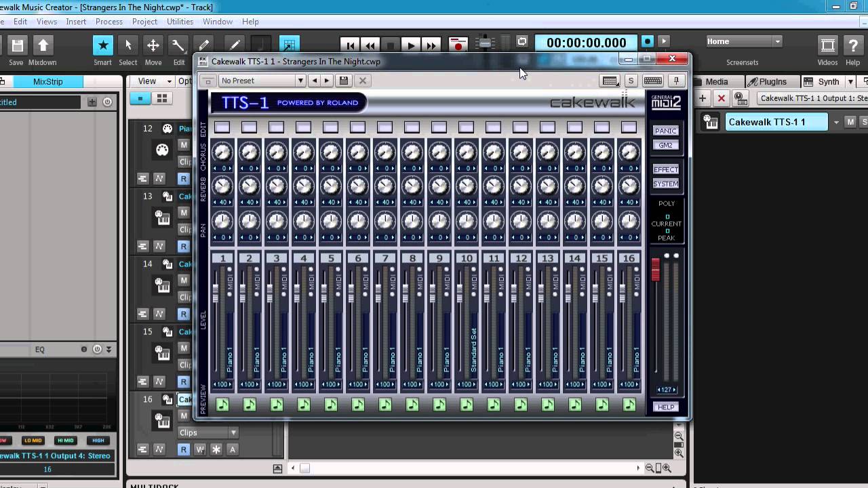Click the insert synth plus icon

(x=703, y=98)
